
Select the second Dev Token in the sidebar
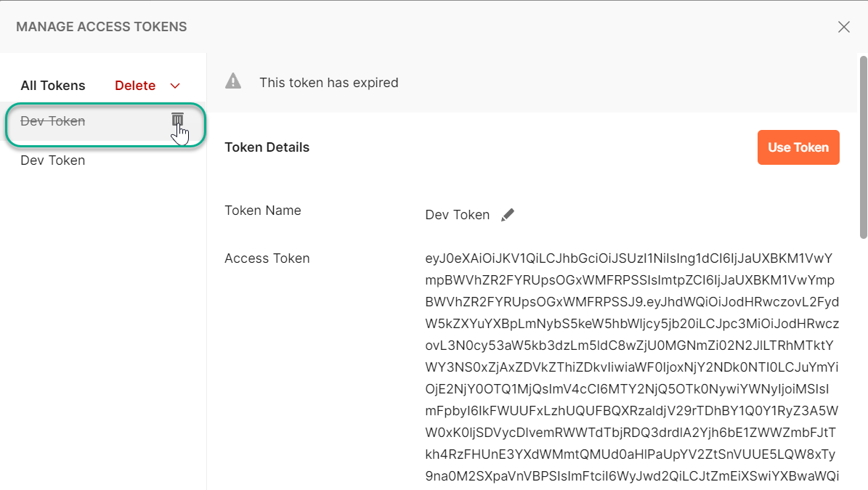(x=52, y=160)
